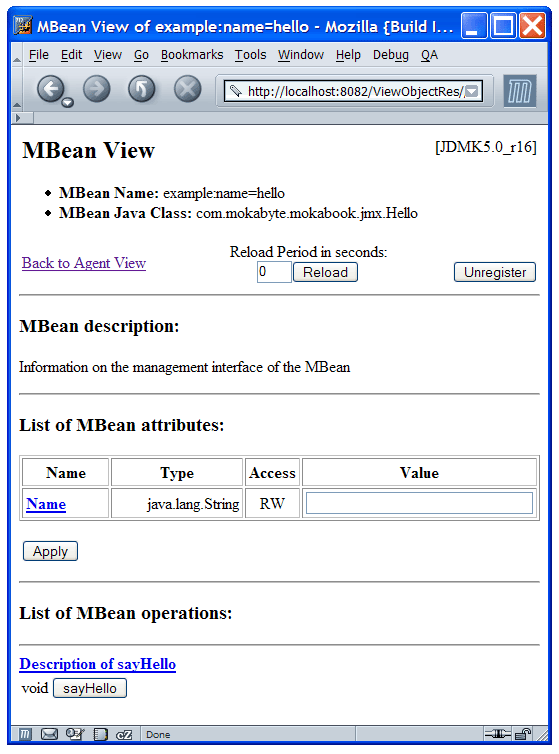Click the Reload Period seconds input field
This screenshot has width=559, height=754.
pos(274,272)
